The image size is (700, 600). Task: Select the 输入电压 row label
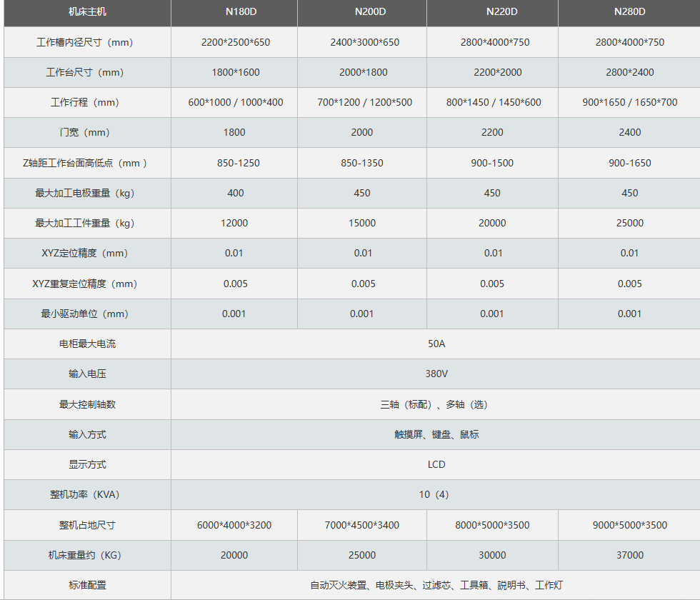point(87,374)
